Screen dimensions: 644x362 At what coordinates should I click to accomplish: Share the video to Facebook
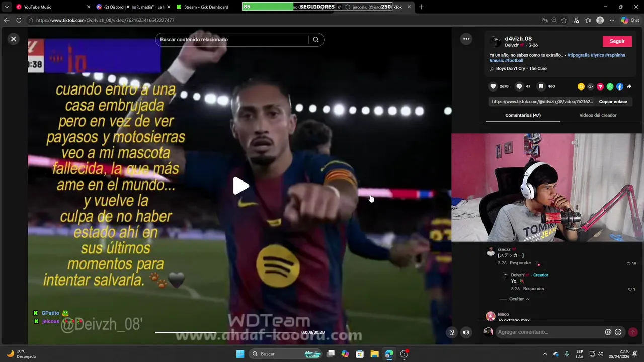pos(619,86)
